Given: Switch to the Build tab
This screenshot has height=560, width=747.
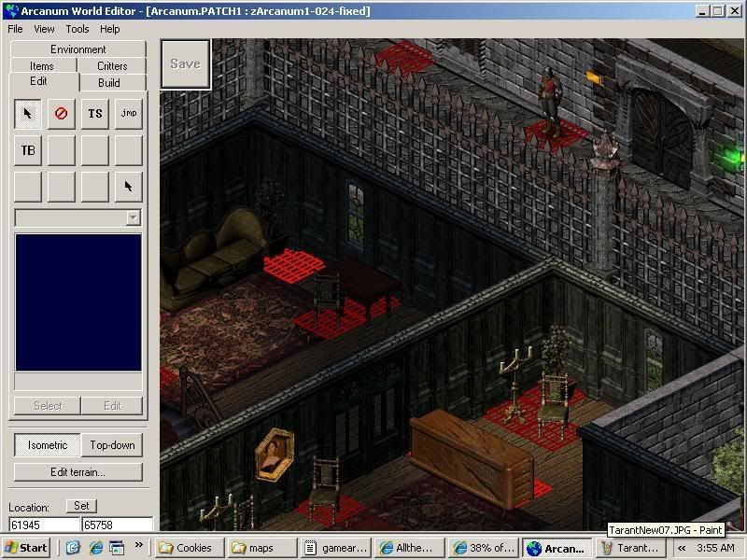Looking at the screenshot, I should click(x=109, y=82).
